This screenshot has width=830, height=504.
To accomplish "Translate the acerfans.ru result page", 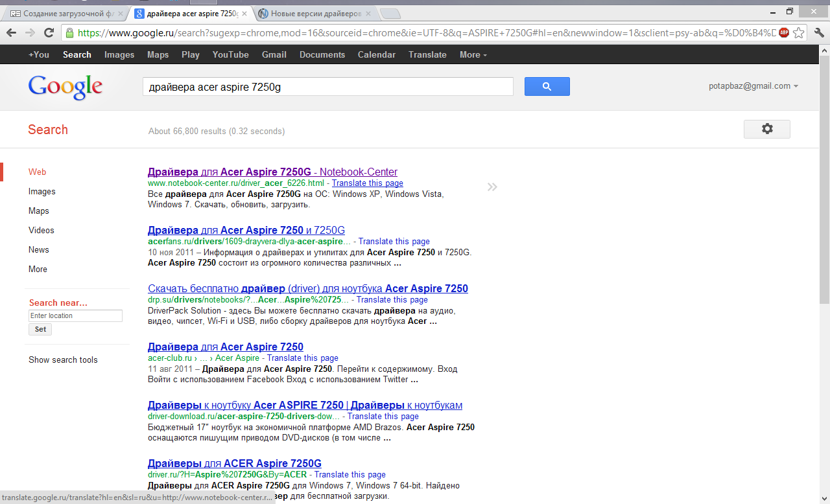I will [x=394, y=242].
